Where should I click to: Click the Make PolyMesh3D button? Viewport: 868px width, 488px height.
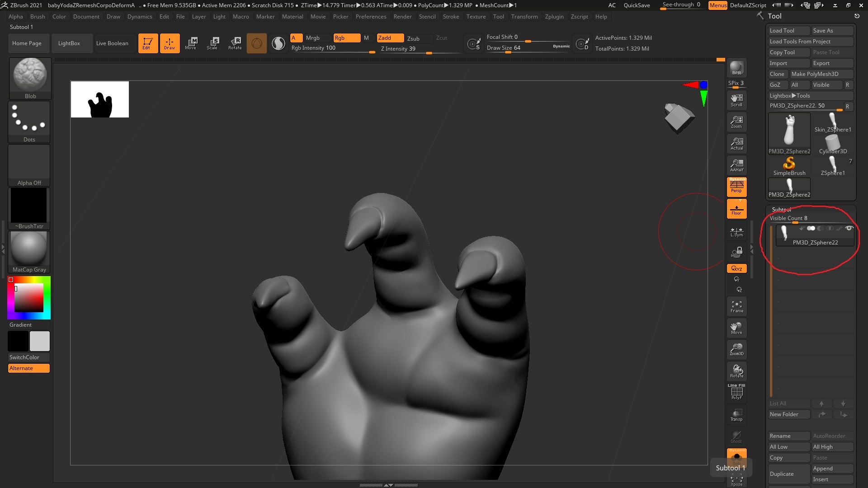pyautogui.click(x=821, y=74)
